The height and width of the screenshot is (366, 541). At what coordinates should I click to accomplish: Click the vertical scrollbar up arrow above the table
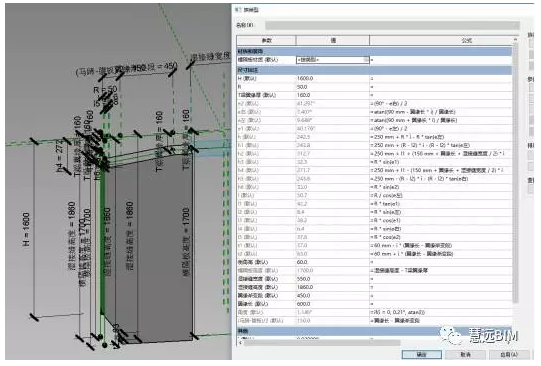(515, 40)
